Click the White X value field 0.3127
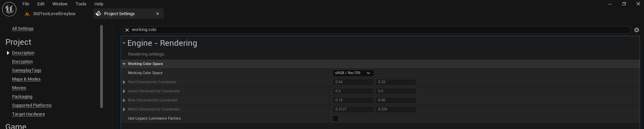 [x=353, y=109]
